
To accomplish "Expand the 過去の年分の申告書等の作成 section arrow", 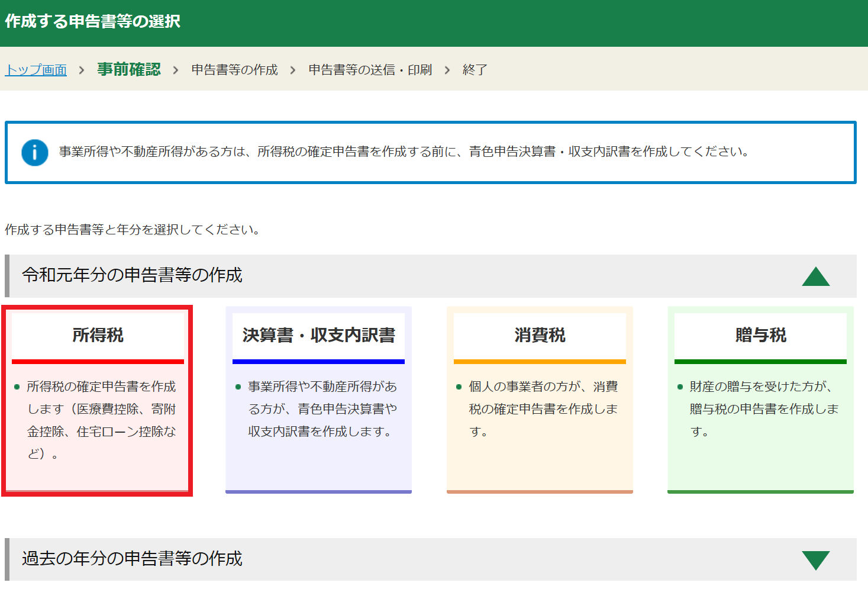I will (816, 560).
